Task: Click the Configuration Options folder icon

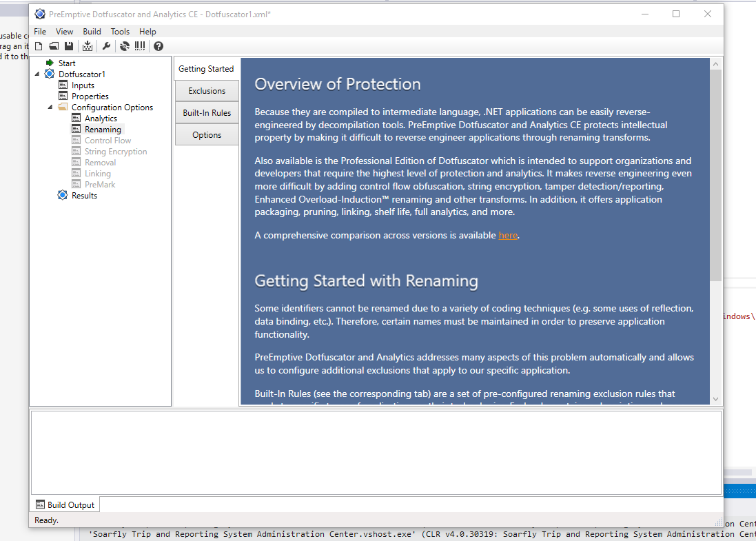Action: pos(63,107)
